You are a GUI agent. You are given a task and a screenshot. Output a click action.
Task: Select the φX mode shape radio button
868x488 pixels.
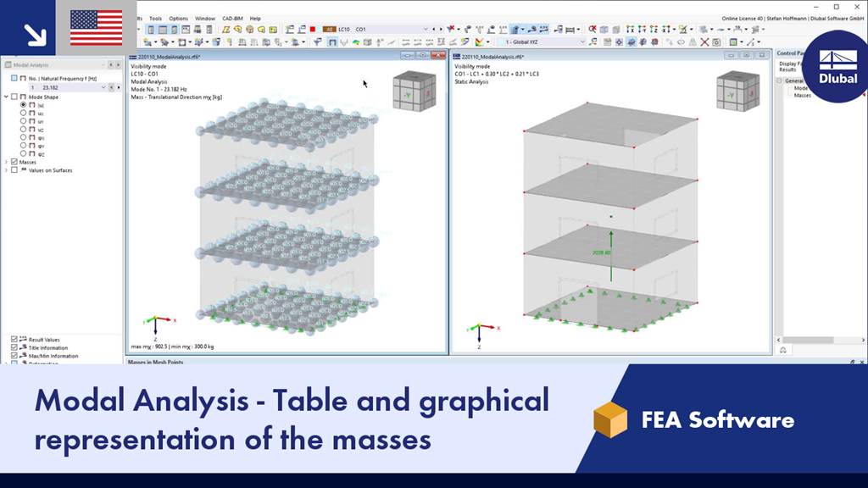(23, 137)
